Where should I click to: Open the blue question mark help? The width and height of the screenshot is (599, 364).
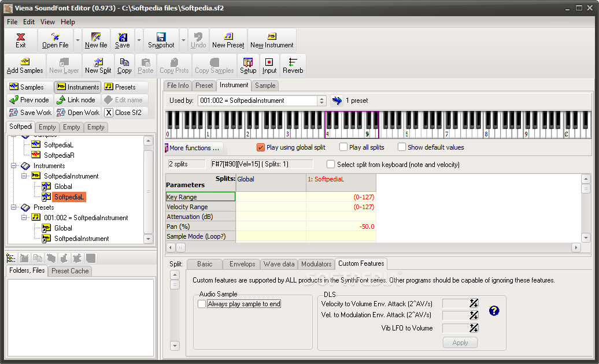pos(494,311)
